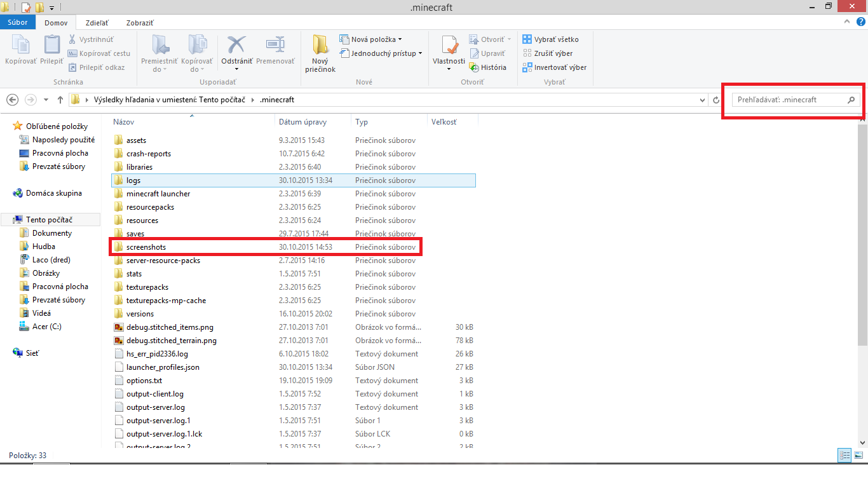Viewport: 868px width, 488px height.
Task: Open the Otvoriť dropdown
Action: (490, 39)
